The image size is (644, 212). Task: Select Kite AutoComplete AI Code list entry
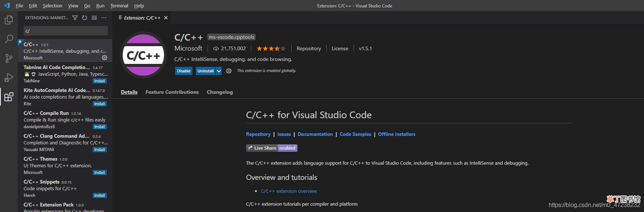tap(65, 96)
